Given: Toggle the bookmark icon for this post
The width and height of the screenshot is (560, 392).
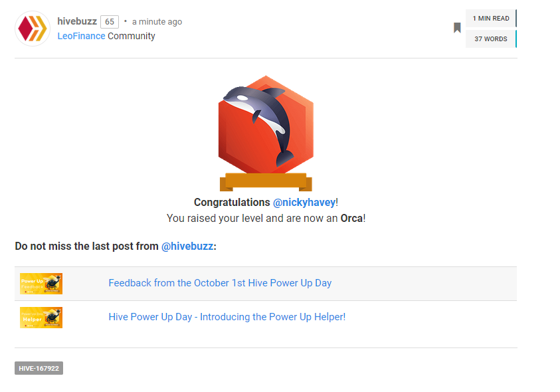Looking at the screenshot, I should click(x=457, y=27).
